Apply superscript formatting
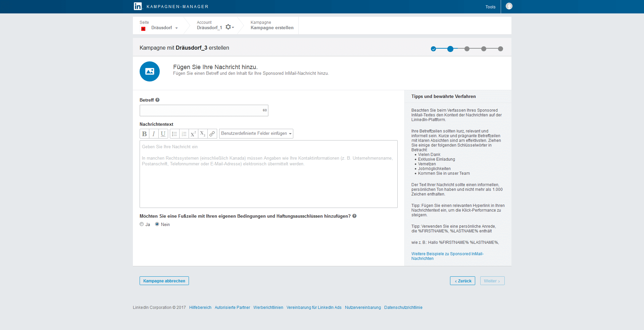Viewport: 644px width, 330px height. 193,134
